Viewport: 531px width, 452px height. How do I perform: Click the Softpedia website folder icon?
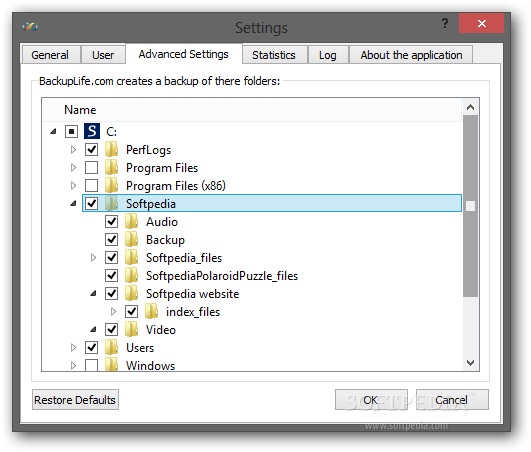131,293
